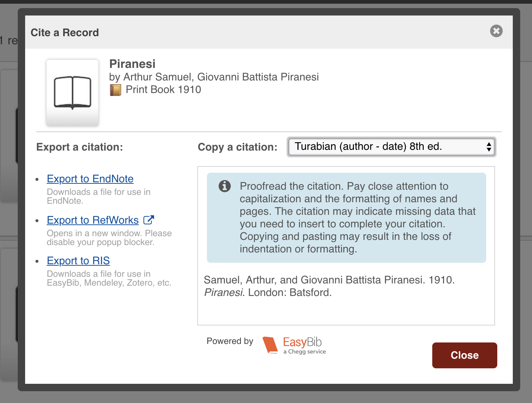The height and width of the screenshot is (403, 532).
Task: Click the external-link icon beside RefWorks
Action: (x=149, y=220)
